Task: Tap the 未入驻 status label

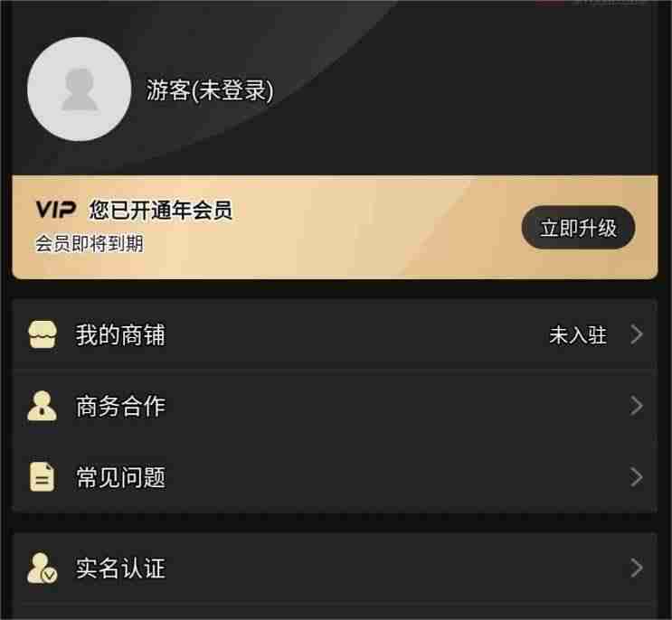Action: pyautogui.click(x=578, y=334)
